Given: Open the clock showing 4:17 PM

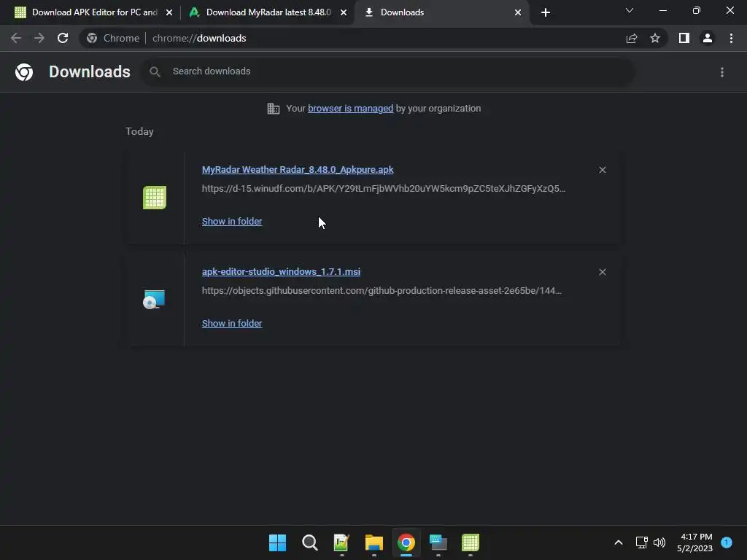Looking at the screenshot, I should pos(694,542).
